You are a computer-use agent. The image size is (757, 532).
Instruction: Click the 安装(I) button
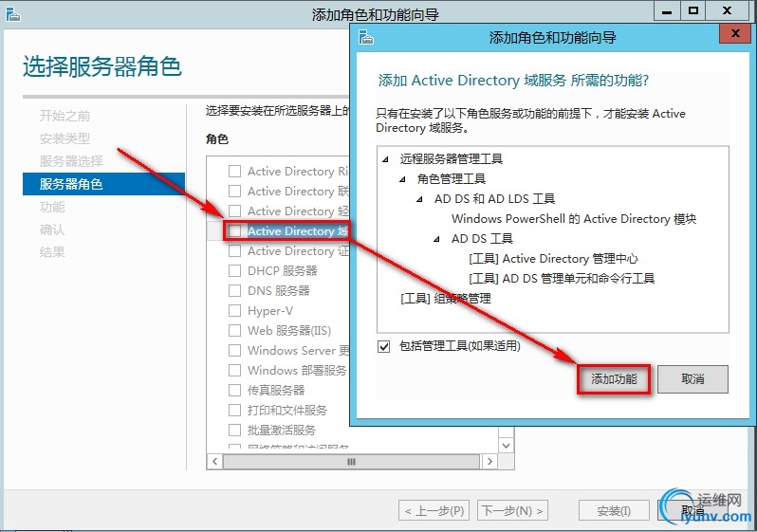614,510
